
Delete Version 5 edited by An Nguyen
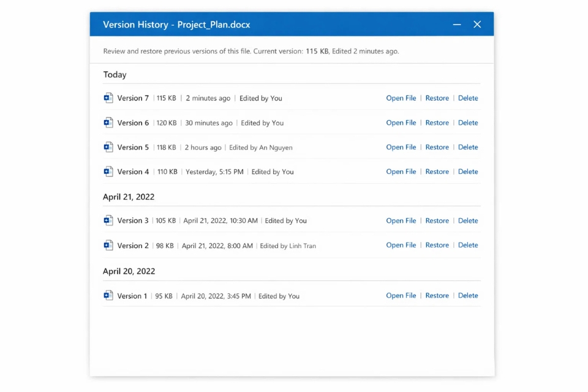[468, 146]
